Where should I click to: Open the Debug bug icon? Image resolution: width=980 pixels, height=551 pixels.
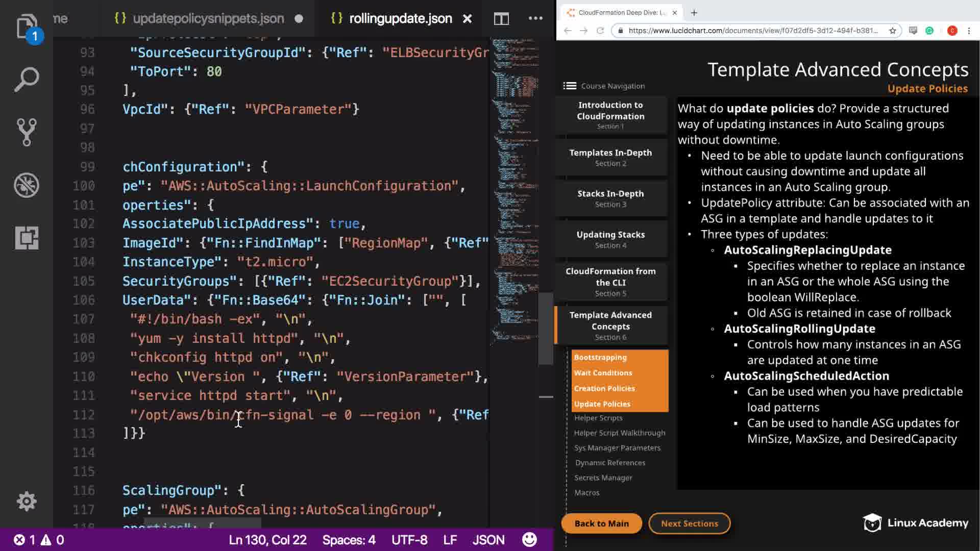pos(27,185)
